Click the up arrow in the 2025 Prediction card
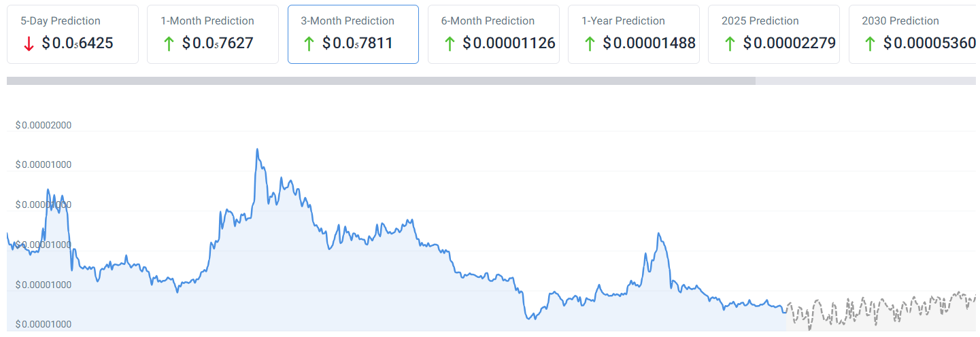This screenshot has height=337, width=980. (730, 44)
